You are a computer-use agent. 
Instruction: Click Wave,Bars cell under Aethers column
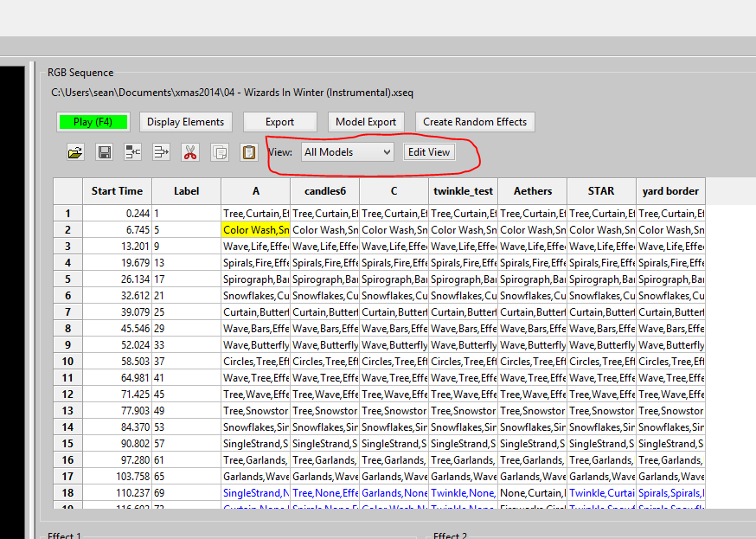click(533, 328)
